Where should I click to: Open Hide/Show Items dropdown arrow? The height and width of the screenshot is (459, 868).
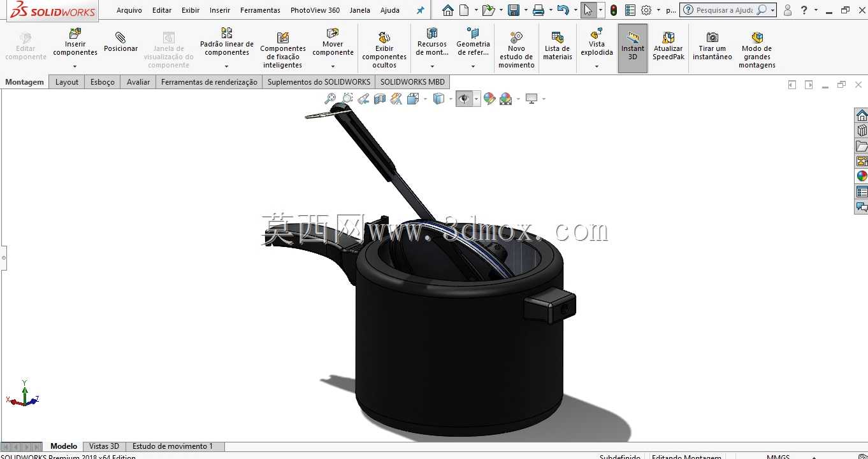coord(476,99)
